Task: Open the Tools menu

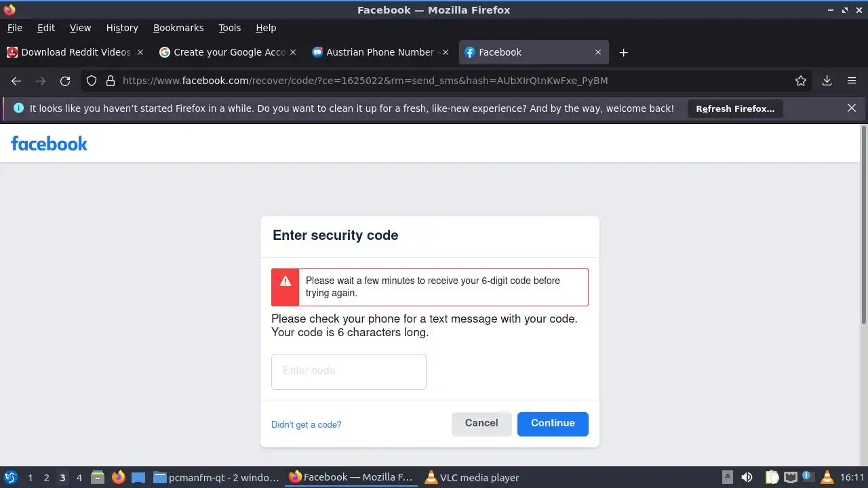Action: (229, 28)
